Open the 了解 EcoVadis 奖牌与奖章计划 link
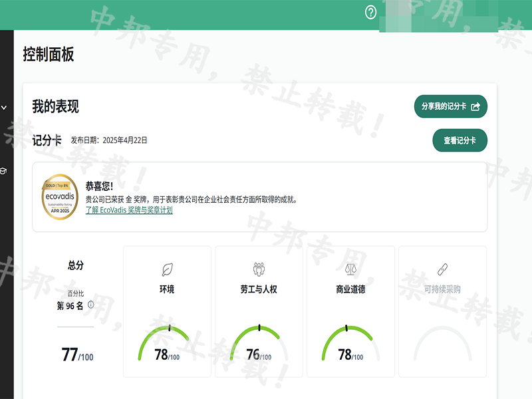The image size is (532, 399). pyautogui.click(x=129, y=209)
